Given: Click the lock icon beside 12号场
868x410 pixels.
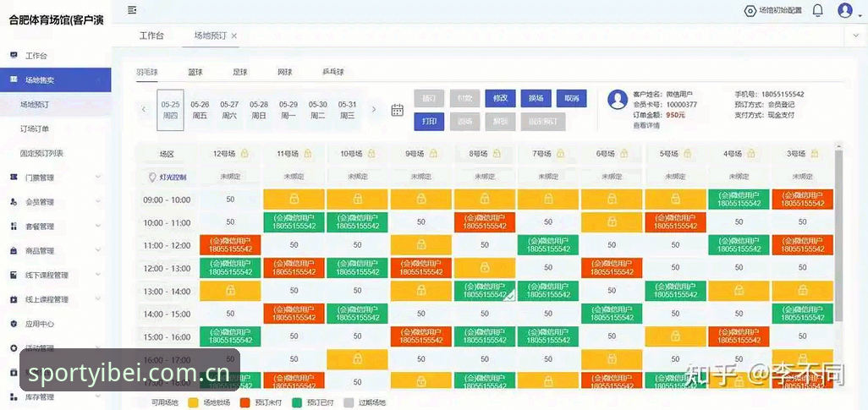Looking at the screenshot, I should click(244, 153).
